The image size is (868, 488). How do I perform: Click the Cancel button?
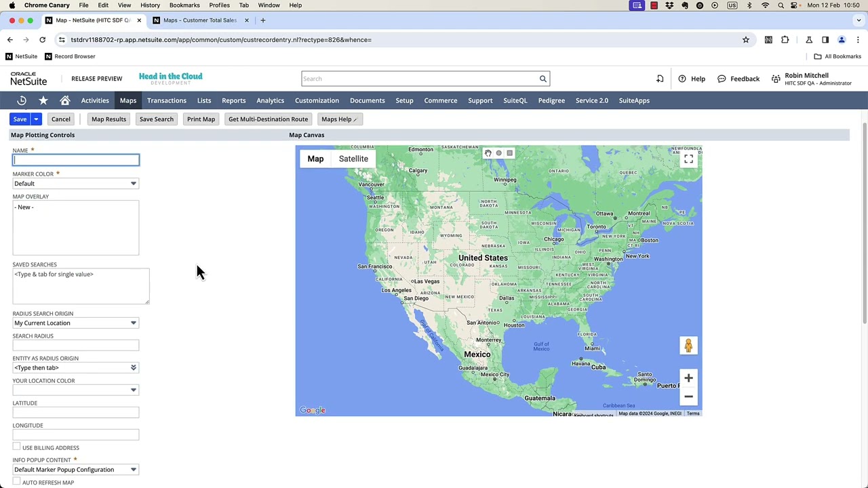[x=60, y=119]
